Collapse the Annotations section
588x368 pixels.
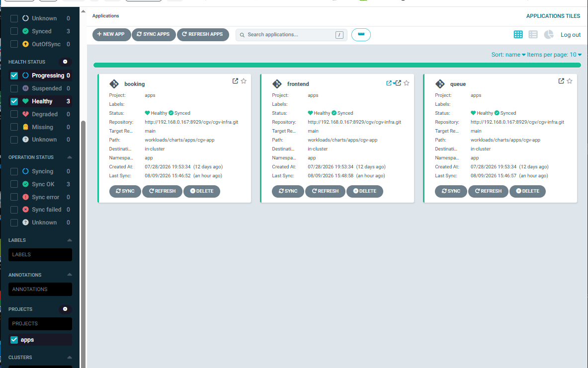click(70, 275)
